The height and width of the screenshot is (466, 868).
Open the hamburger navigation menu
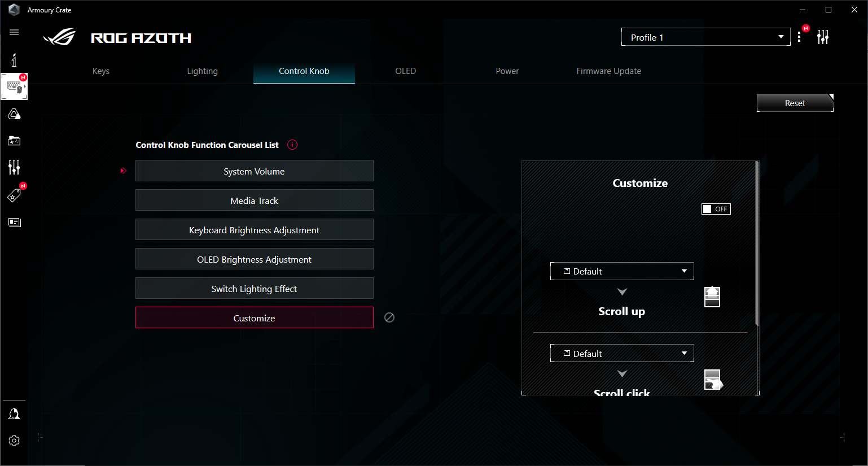point(14,32)
